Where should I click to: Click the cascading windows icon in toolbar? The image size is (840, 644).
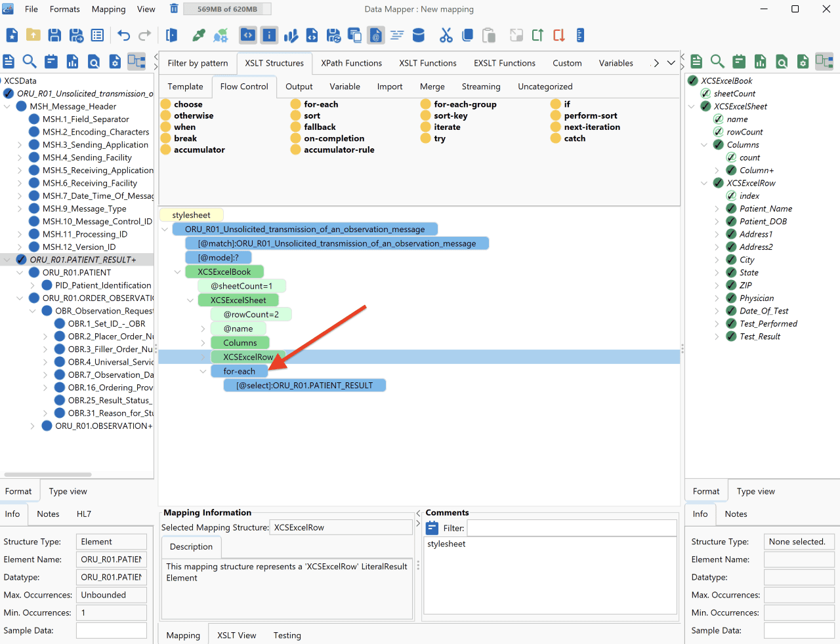point(355,35)
